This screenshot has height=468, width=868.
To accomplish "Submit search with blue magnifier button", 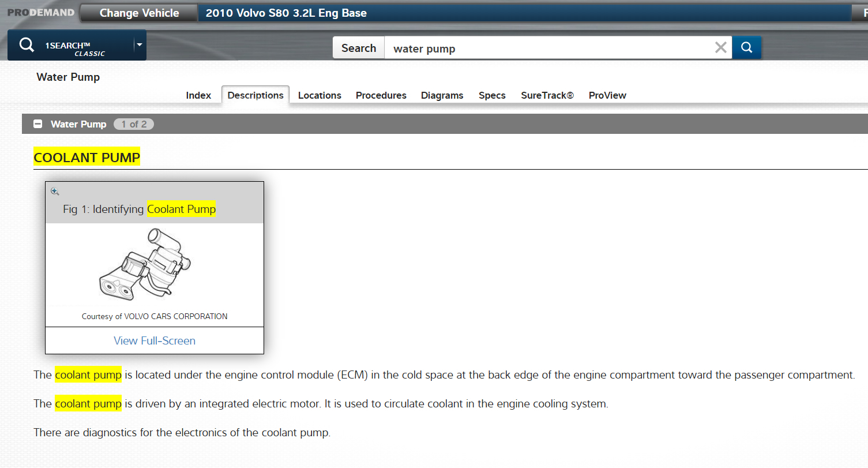I will pyautogui.click(x=746, y=48).
